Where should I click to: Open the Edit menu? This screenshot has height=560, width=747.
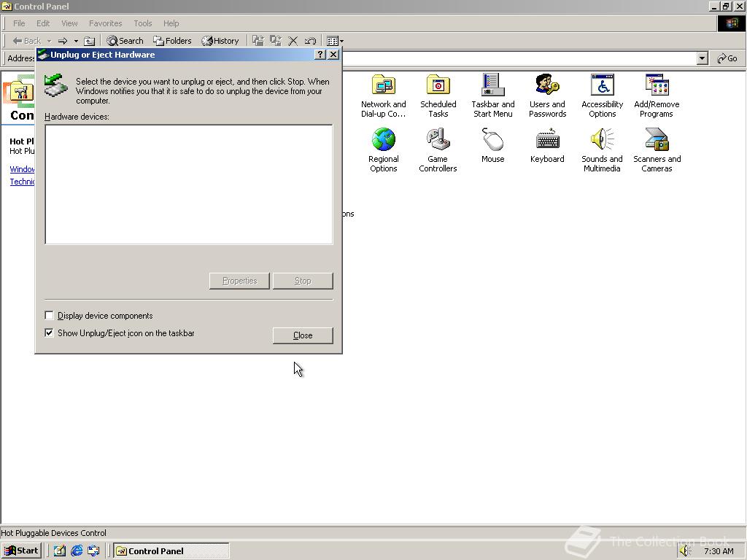43,23
